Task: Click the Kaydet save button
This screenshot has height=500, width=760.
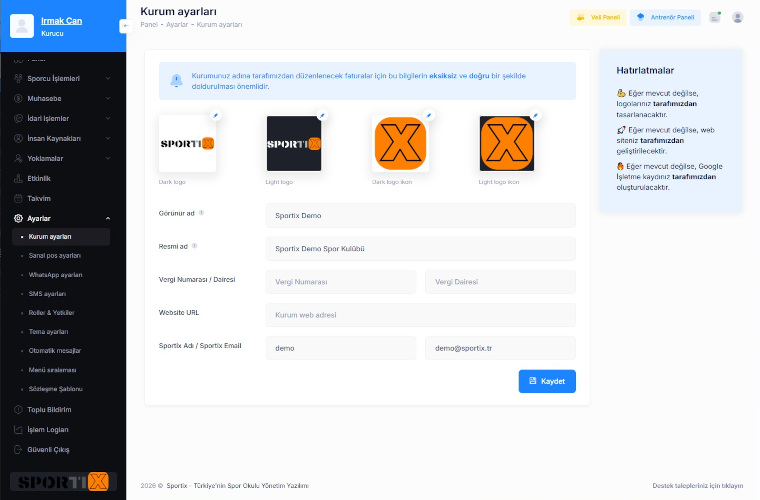Action: pyautogui.click(x=547, y=381)
